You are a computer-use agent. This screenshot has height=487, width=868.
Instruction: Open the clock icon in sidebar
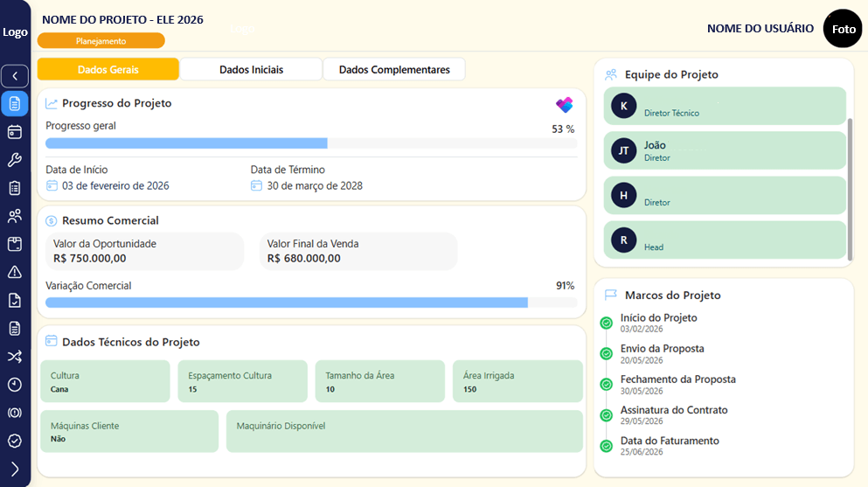15,385
